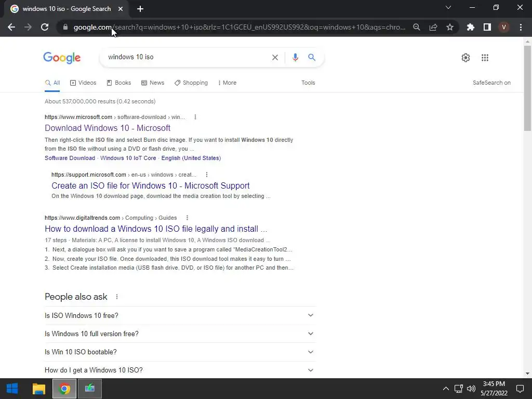Open options for the support.microsoft.com result
Screen dimensions: 532x399
[207, 175]
